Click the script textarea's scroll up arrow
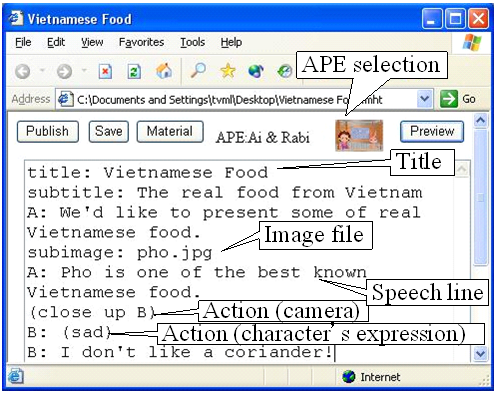498x394 pixels. (462, 169)
